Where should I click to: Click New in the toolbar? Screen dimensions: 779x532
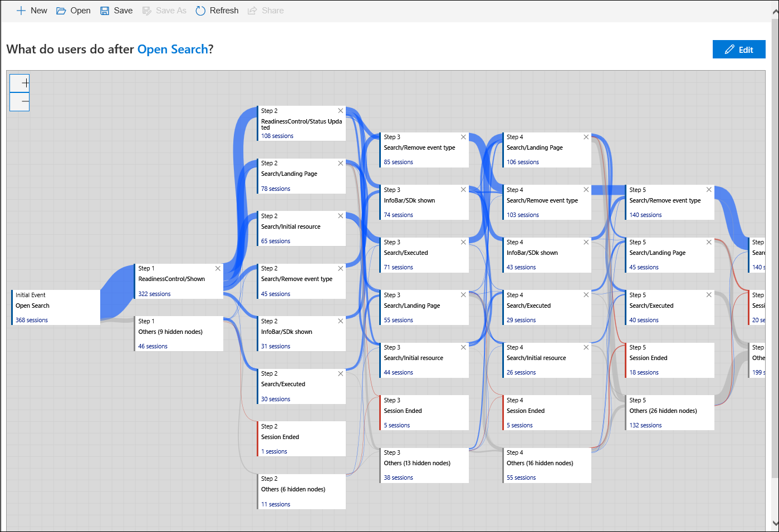pos(32,11)
